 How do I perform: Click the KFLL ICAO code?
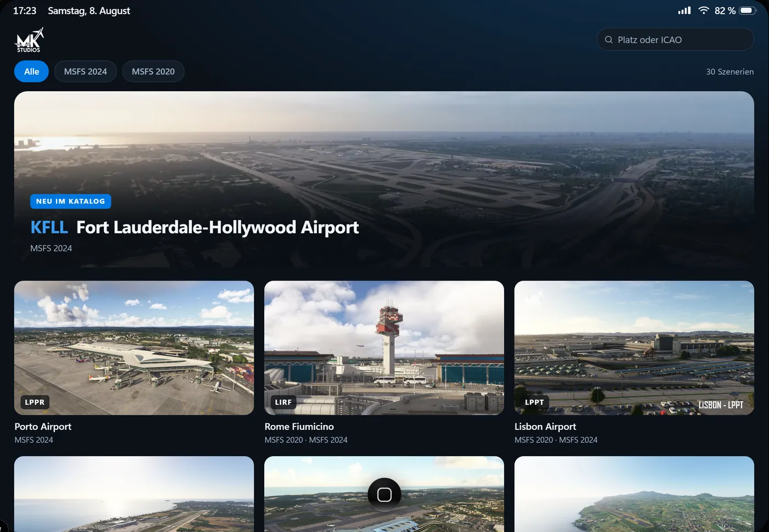[x=49, y=227]
